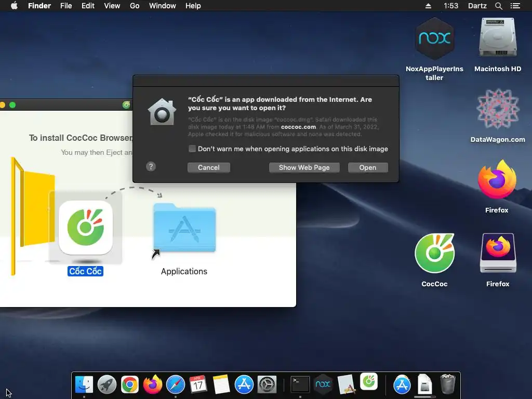
Task: Check Don't warn me on this disk image
Action: (192, 149)
